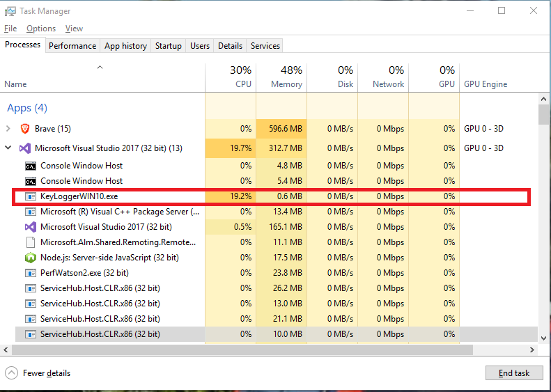Click the GPU 0 - 3D entry for Brave
551x392 pixels.
[x=484, y=129]
